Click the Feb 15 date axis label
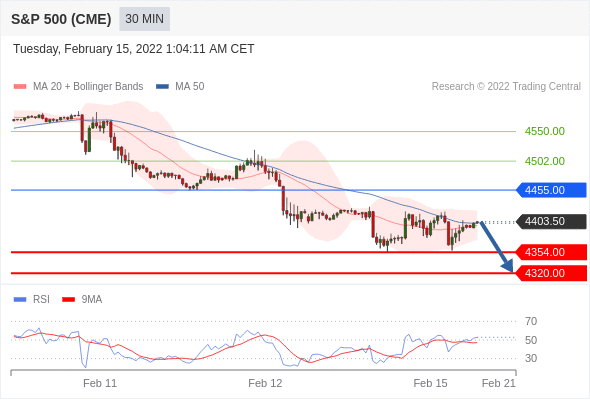 point(430,383)
